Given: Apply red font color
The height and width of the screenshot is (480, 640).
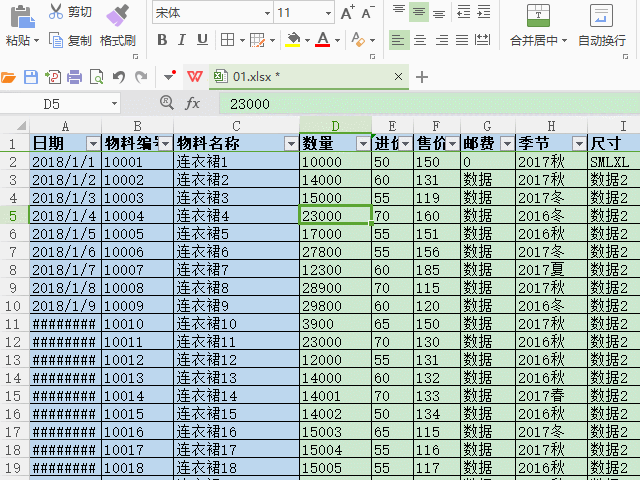Looking at the screenshot, I should (322, 40).
